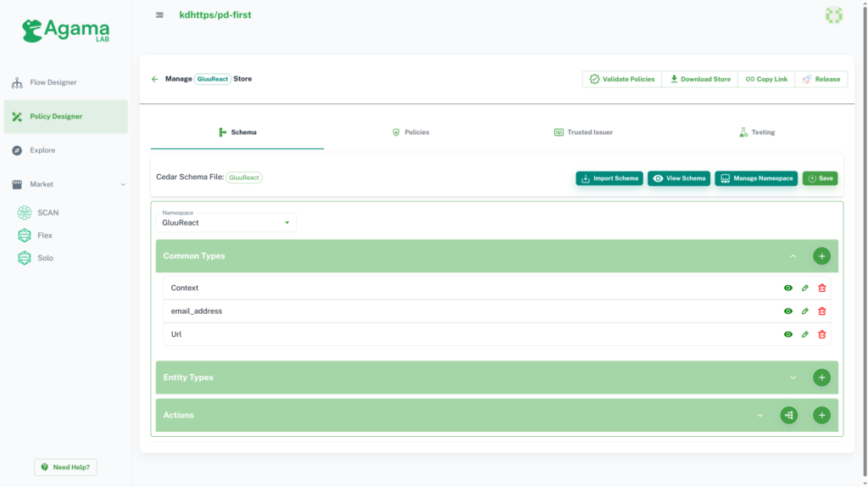
Task: Add a new Entity Type with plus
Action: [x=821, y=378]
